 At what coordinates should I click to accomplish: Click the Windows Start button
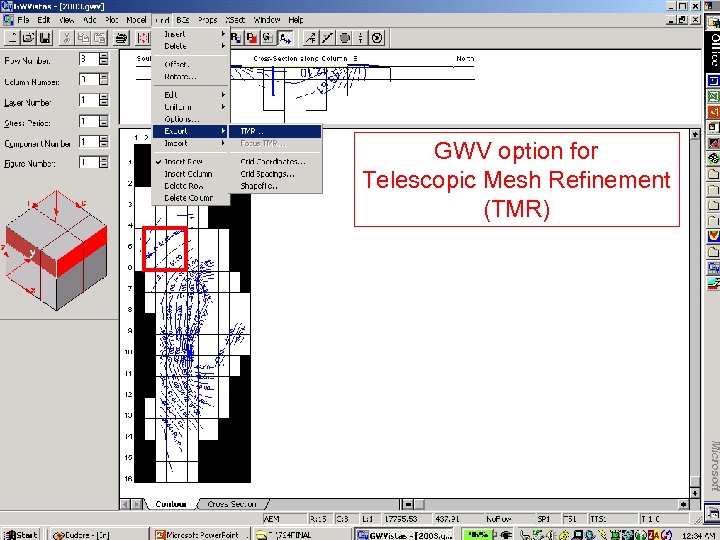point(21,534)
